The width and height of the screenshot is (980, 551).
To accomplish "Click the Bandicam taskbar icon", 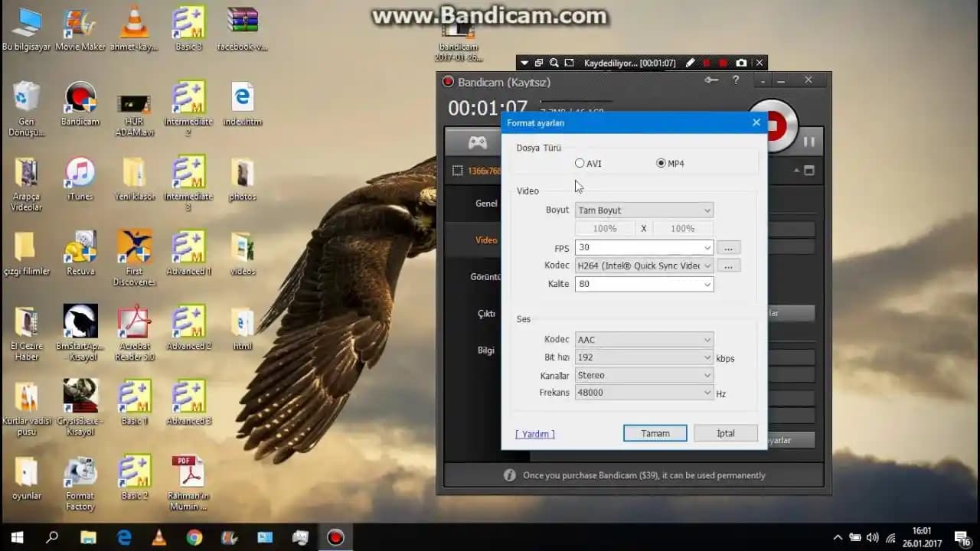I will click(335, 537).
